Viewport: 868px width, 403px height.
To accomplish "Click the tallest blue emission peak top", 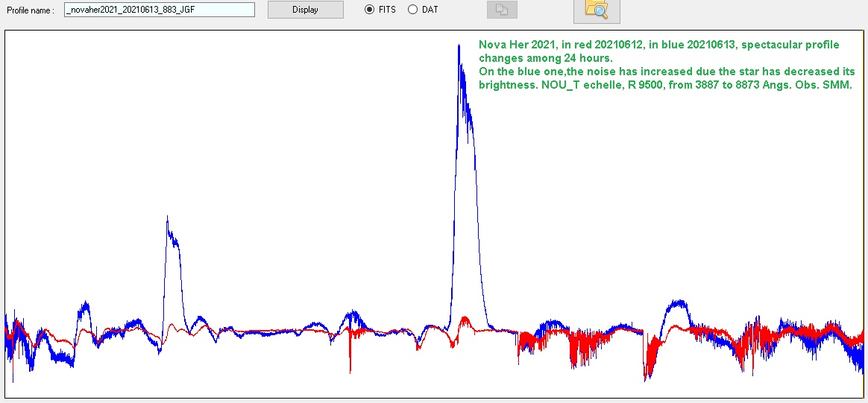I will pyautogui.click(x=459, y=46).
